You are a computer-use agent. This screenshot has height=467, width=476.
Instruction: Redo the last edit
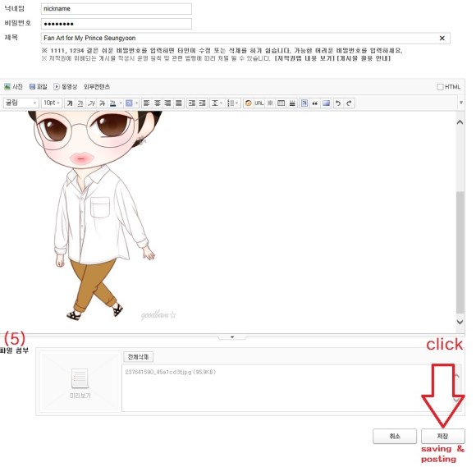[349, 103]
